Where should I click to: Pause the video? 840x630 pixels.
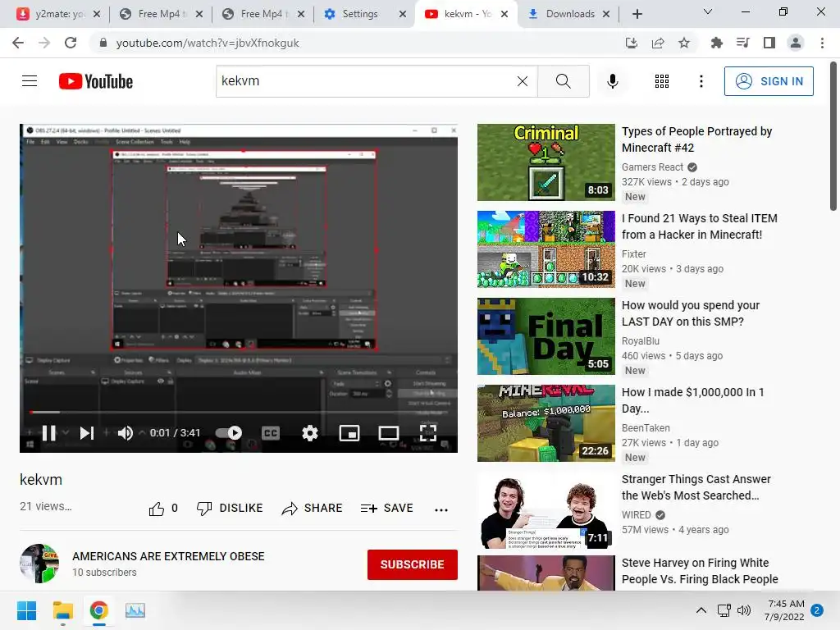coord(48,433)
